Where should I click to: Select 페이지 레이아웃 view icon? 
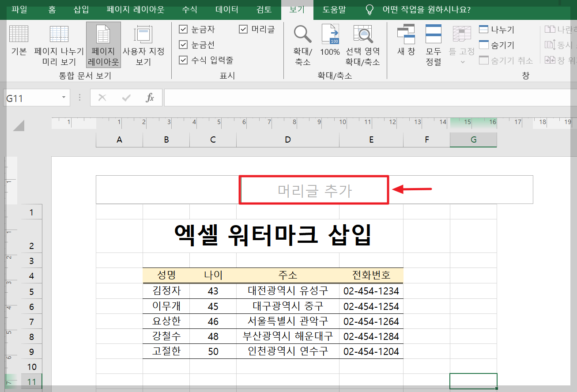[x=103, y=44]
